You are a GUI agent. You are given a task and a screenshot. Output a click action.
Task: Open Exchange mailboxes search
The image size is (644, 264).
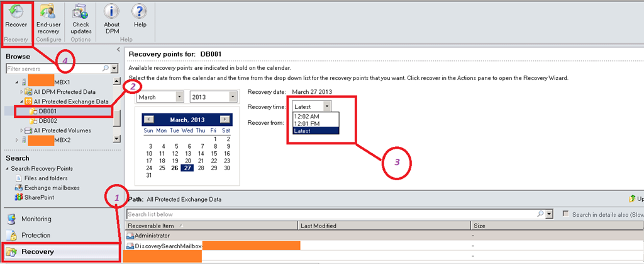pyautogui.click(x=52, y=188)
